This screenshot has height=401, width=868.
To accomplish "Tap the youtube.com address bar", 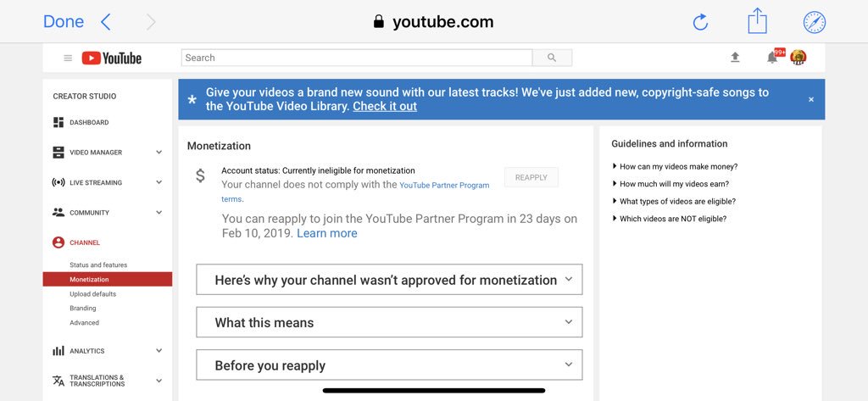I will pyautogui.click(x=433, y=21).
